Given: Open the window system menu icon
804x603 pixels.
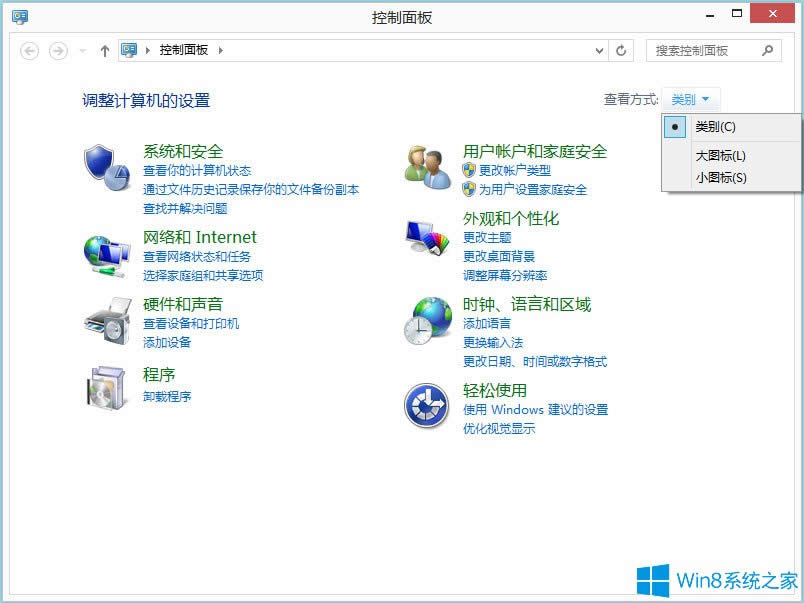Looking at the screenshot, I should tap(19, 16).
